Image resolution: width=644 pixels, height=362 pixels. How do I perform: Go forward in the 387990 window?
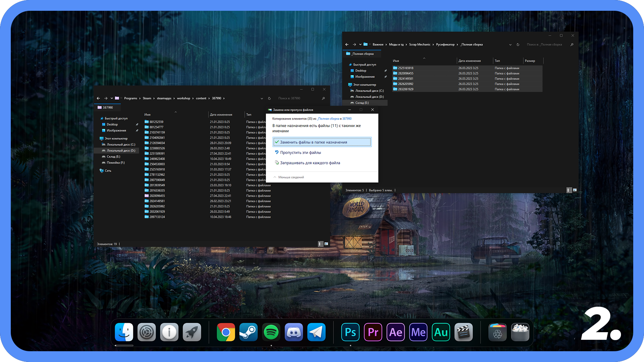(x=106, y=98)
